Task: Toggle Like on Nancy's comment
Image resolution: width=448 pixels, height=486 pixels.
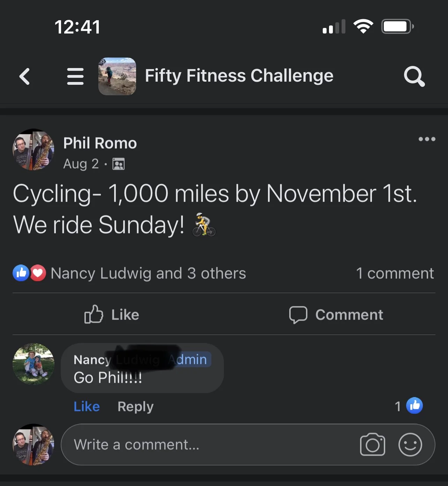Action: (x=87, y=406)
